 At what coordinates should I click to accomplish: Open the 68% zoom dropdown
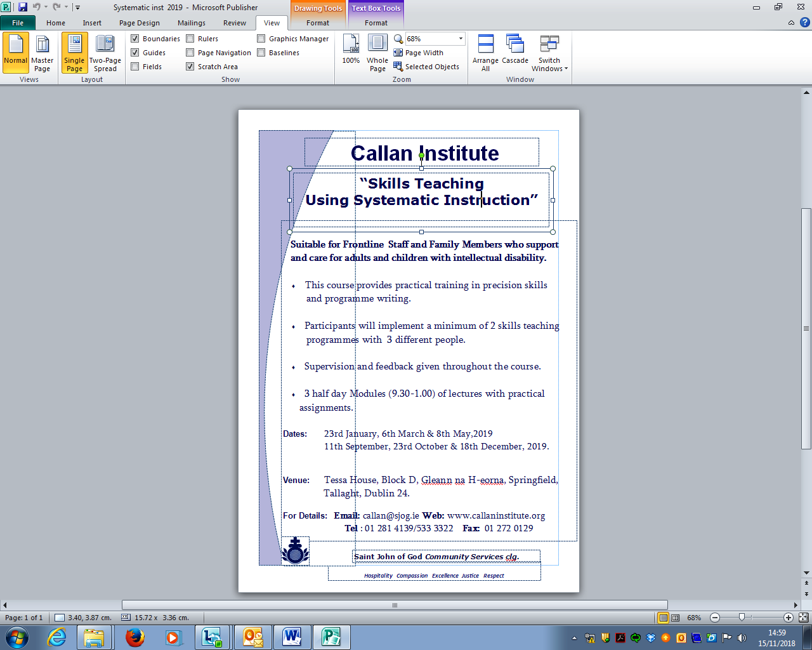click(461, 39)
